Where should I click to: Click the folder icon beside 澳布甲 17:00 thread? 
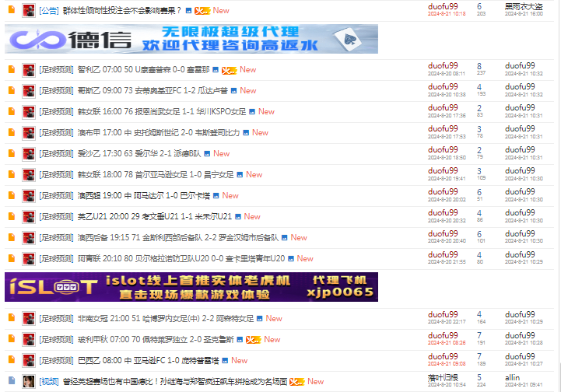[12, 132]
